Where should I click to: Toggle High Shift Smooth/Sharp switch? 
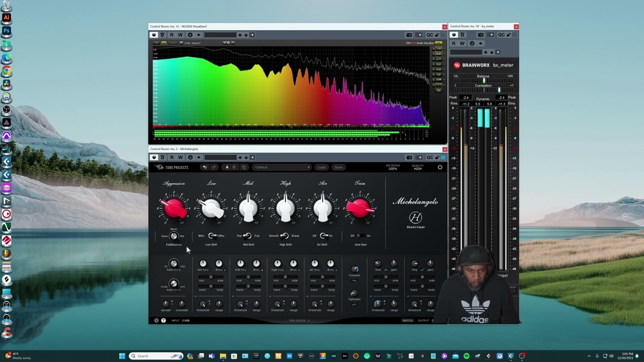284,236
